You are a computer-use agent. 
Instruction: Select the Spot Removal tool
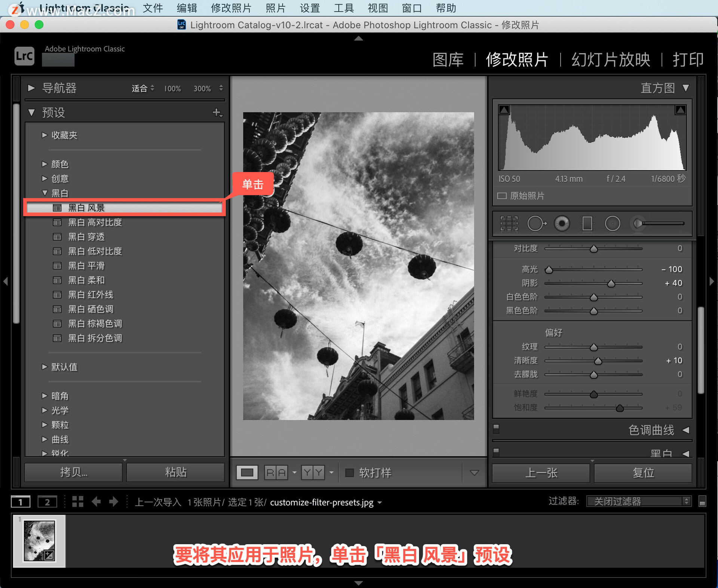[x=536, y=224]
